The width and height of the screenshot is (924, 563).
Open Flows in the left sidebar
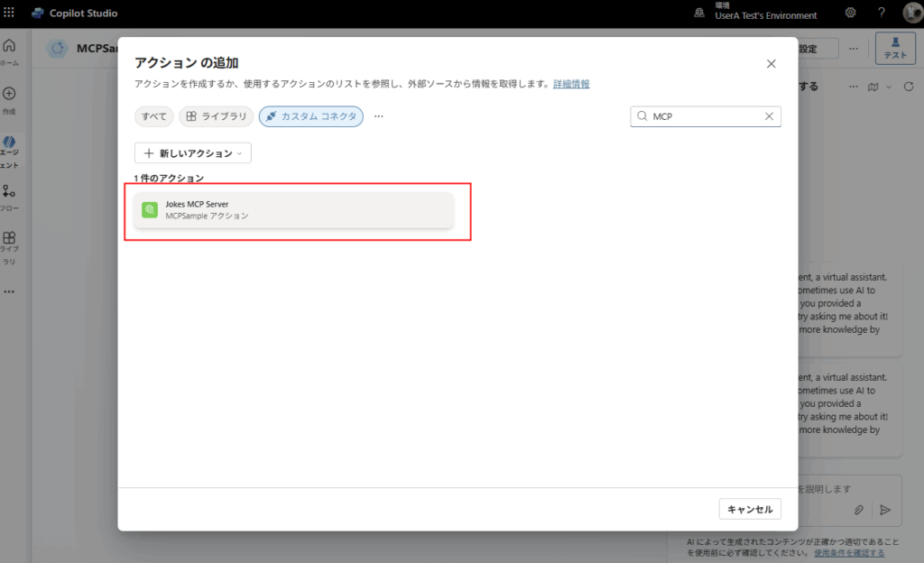coord(9,197)
